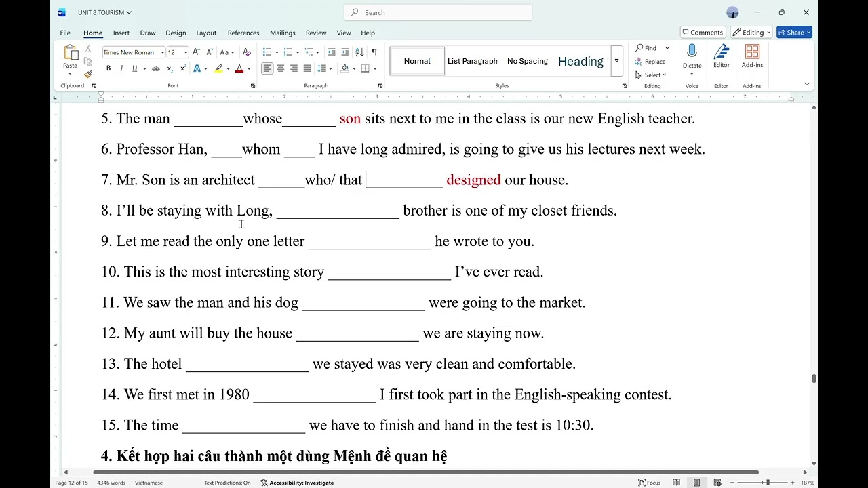Switch to the Insert tab
868x488 pixels.
pyautogui.click(x=121, y=33)
